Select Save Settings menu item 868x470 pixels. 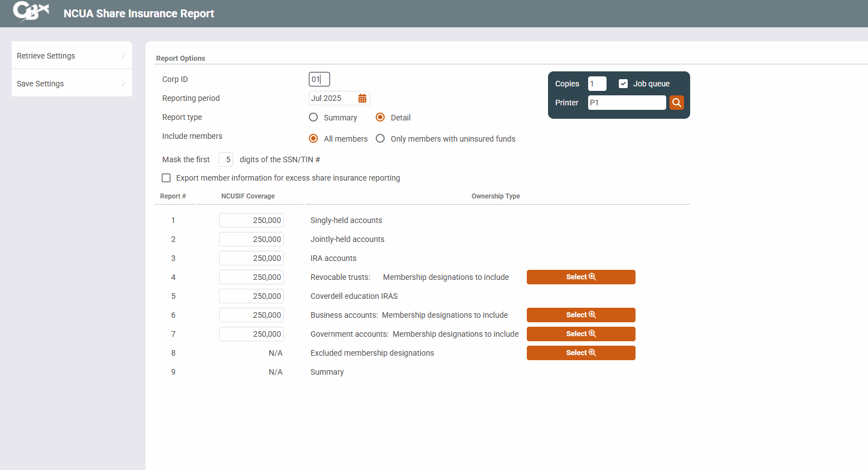pyautogui.click(x=72, y=83)
